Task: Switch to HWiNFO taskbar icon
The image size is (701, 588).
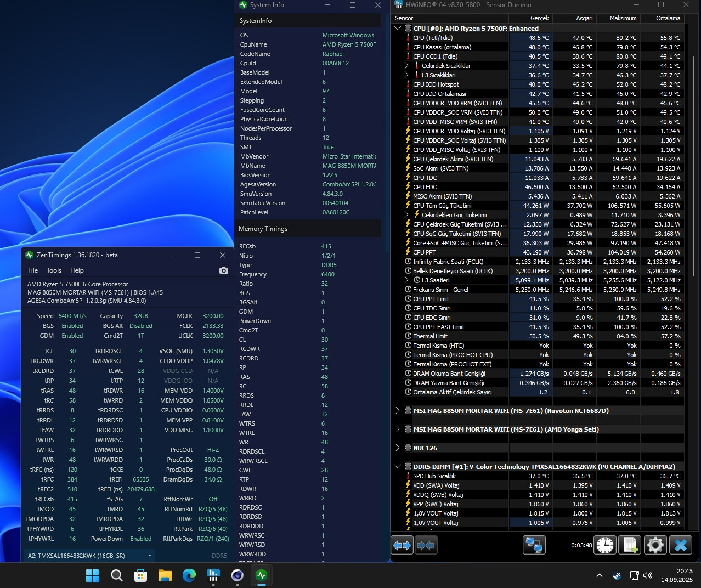Action: (x=213, y=575)
